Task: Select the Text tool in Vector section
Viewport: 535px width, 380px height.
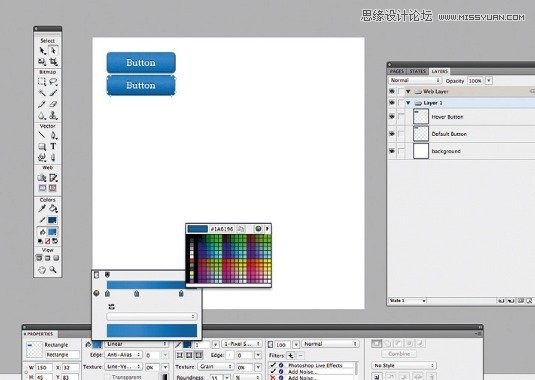Action: tap(53, 146)
